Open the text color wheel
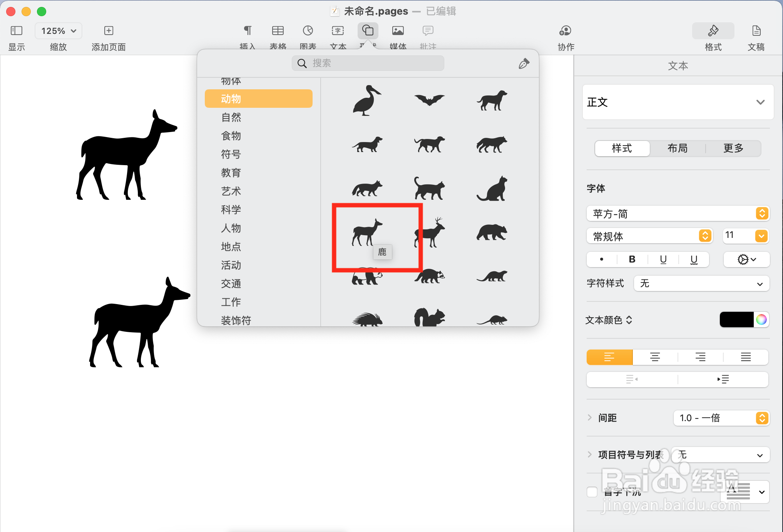The height and width of the screenshot is (532, 783). (x=761, y=320)
